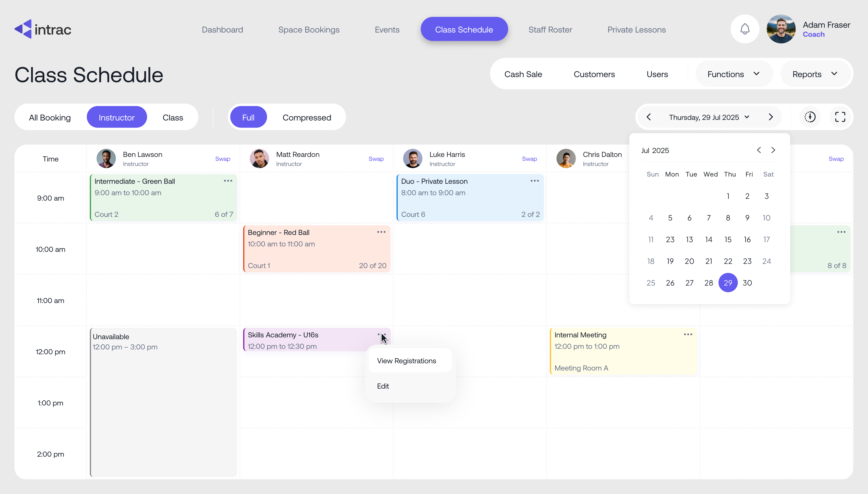
Task: Click the notification bell icon
Action: coord(744,29)
